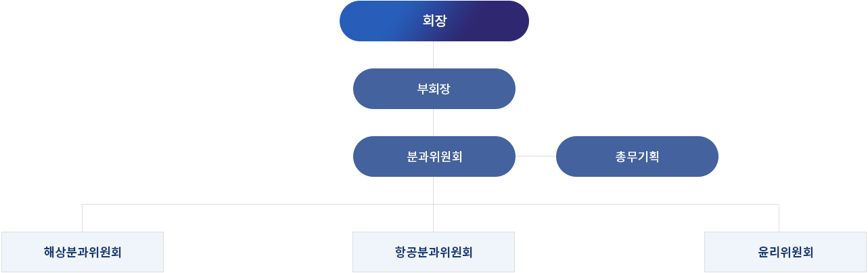Click the branch line's top-left corner above 해상분과위원회

(x=83, y=204)
